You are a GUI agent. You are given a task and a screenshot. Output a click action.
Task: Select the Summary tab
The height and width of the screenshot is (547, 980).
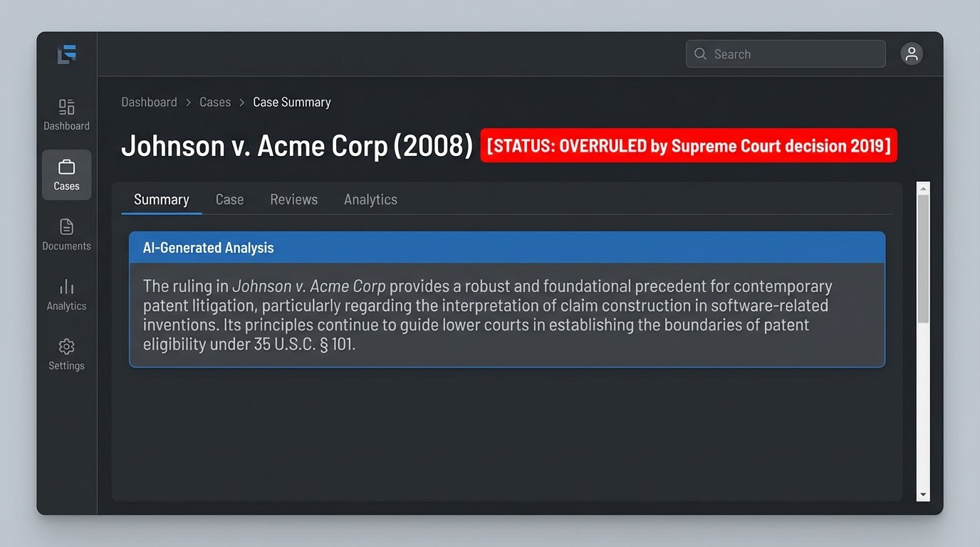tap(161, 199)
